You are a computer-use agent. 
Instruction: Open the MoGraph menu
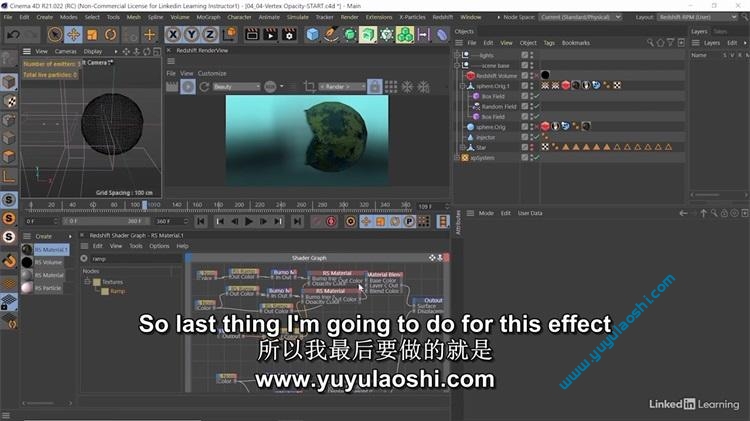point(209,17)
